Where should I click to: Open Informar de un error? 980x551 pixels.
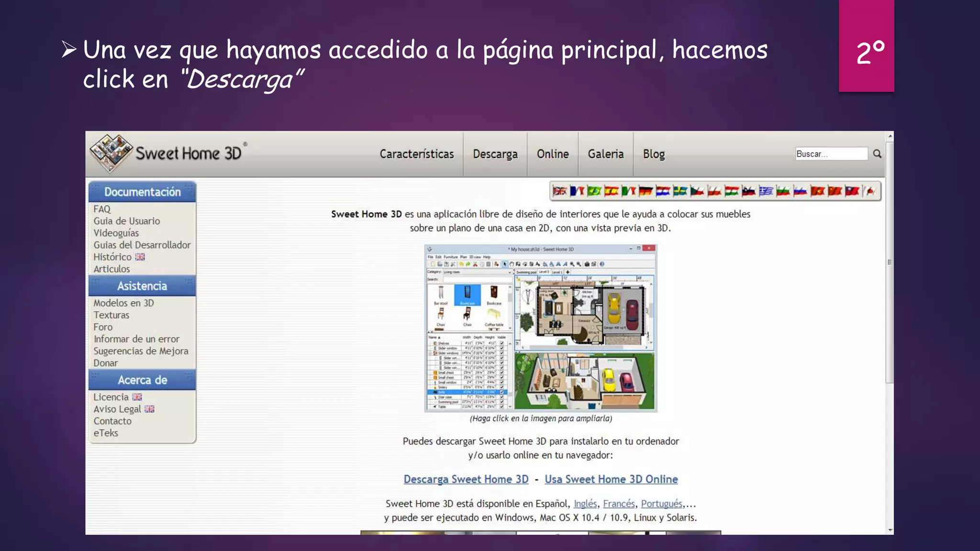coord(136,339)
